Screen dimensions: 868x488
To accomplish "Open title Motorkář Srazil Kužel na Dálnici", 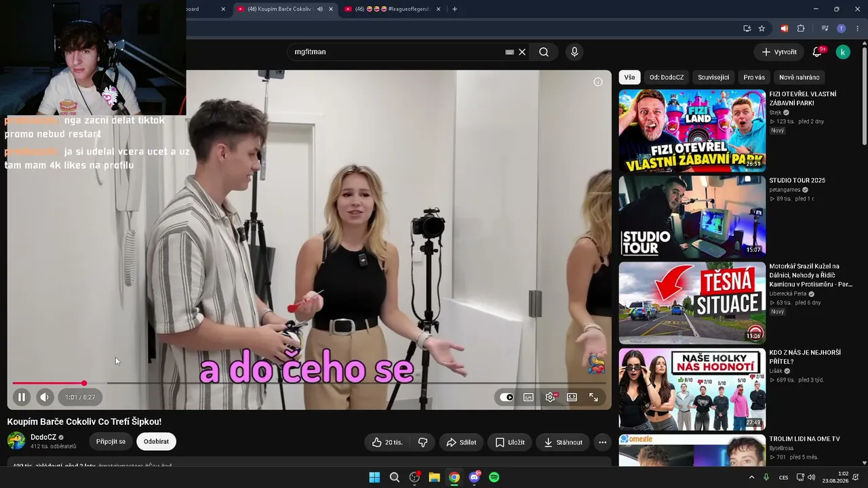I will (x=811, y=275).
